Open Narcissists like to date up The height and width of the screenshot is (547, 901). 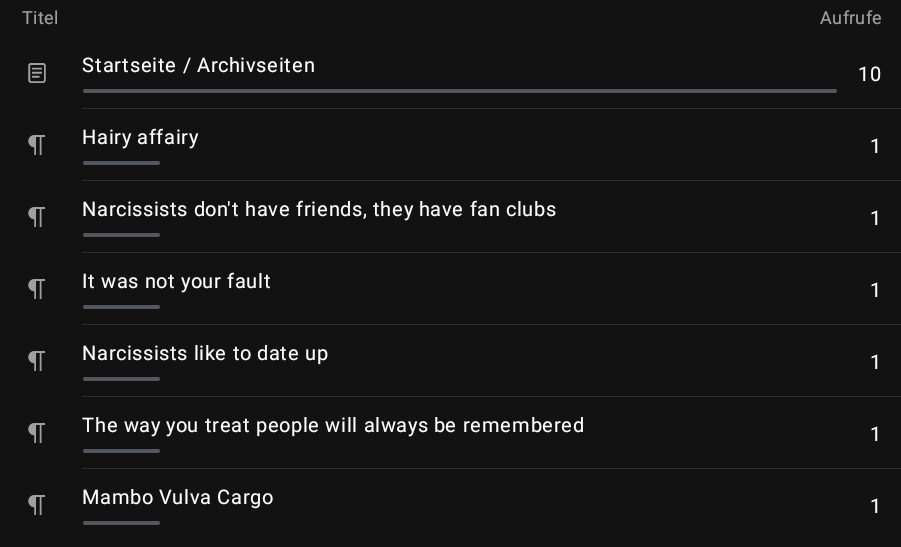[205, 354]
